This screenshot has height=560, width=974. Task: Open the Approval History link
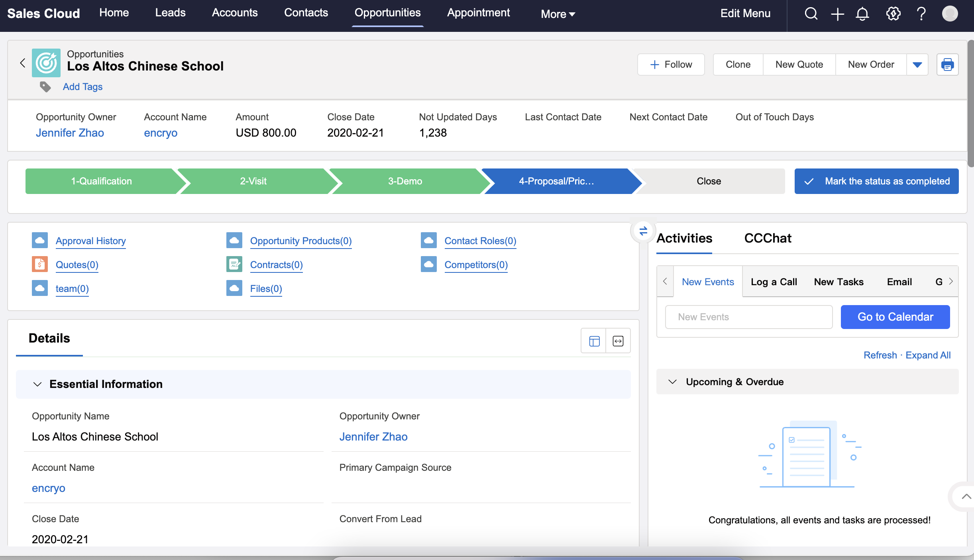click(90, 241)
